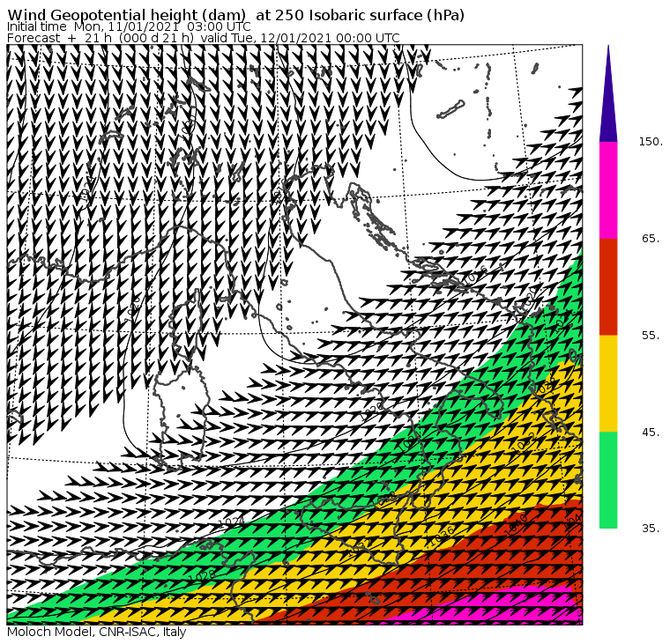Click the '55.' legend value label
The width and height of the screenshot is (670, 644).
coord(651,336)
